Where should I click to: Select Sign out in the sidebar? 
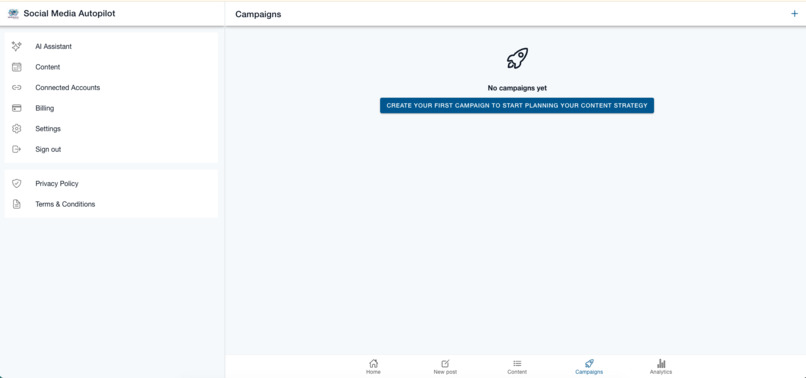[x=111, y=149]
